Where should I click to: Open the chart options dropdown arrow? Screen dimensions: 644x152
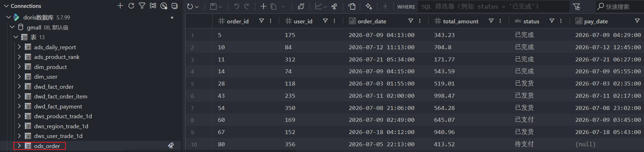point(325,7)
